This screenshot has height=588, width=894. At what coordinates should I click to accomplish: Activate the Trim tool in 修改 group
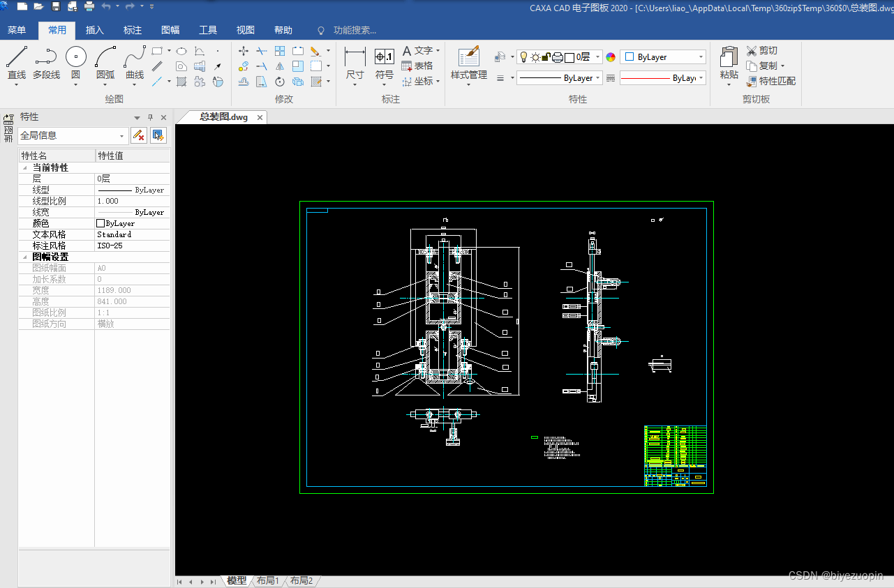[262, 51]
